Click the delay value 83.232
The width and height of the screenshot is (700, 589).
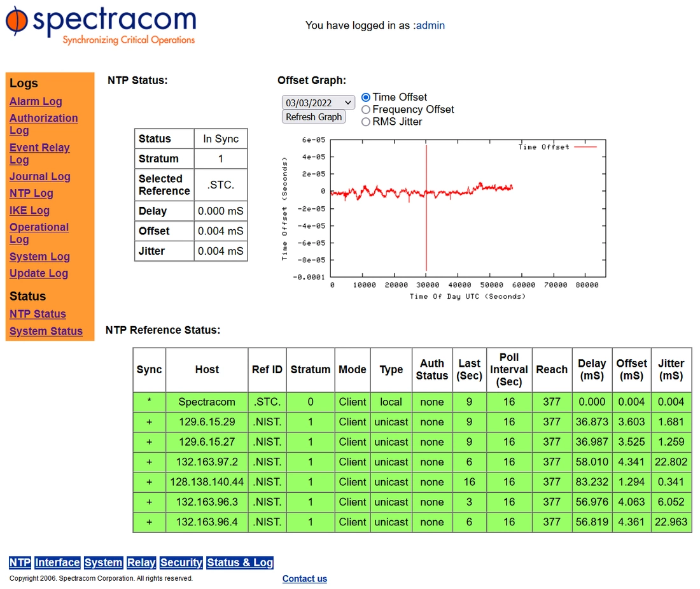click(x=592, y=482)
